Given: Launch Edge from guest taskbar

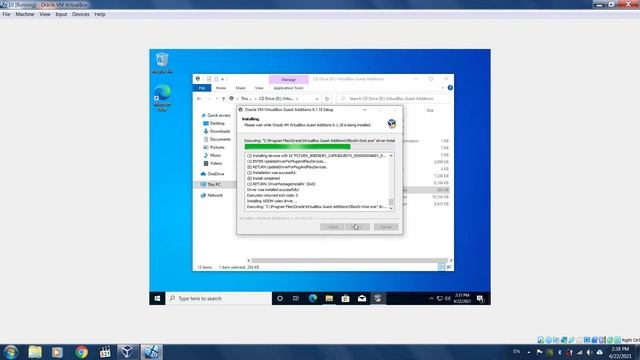Looking at the screenshot, I should [313, 298].
